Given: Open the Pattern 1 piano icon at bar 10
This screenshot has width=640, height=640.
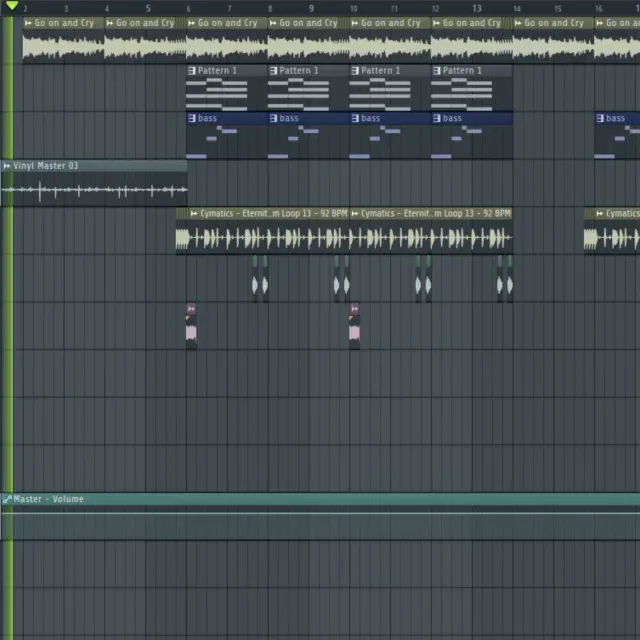Looking at the screenshot, I should point(355,71).
